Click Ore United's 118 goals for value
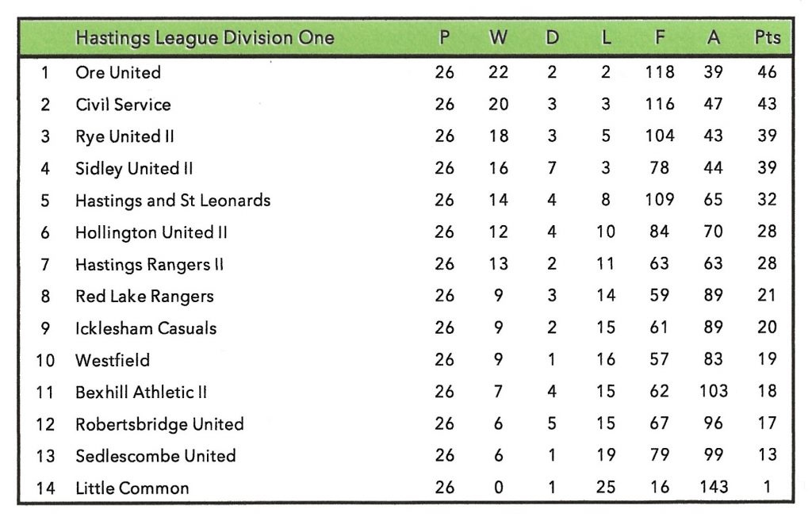 point(660,72)
